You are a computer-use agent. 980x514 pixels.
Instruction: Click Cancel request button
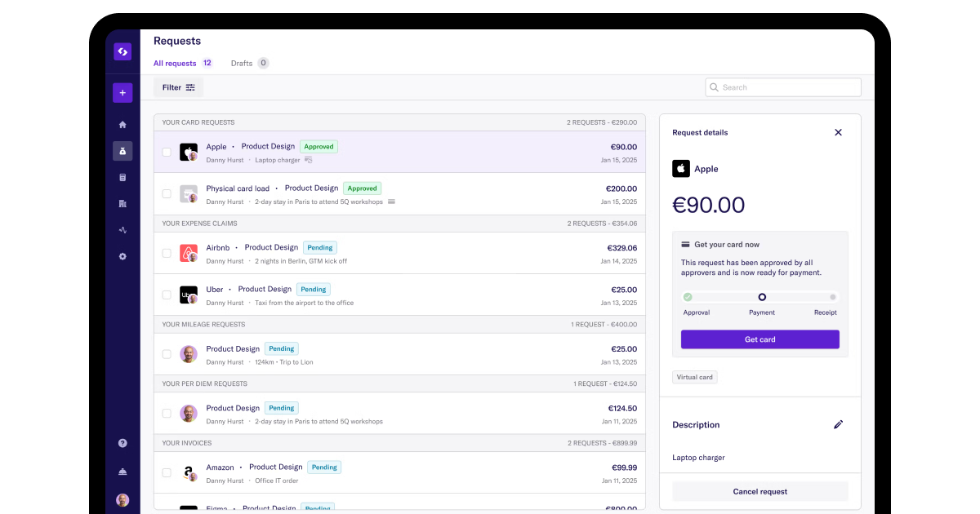760,491
